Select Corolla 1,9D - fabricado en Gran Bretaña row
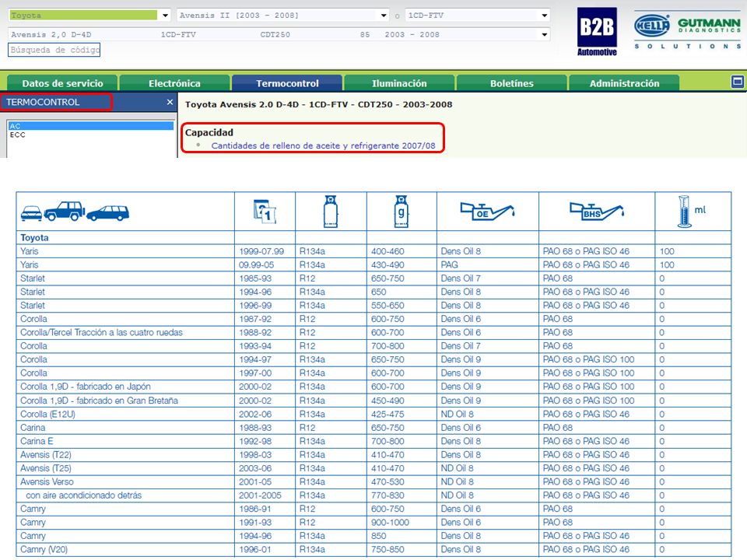 (x=99, y=401)
